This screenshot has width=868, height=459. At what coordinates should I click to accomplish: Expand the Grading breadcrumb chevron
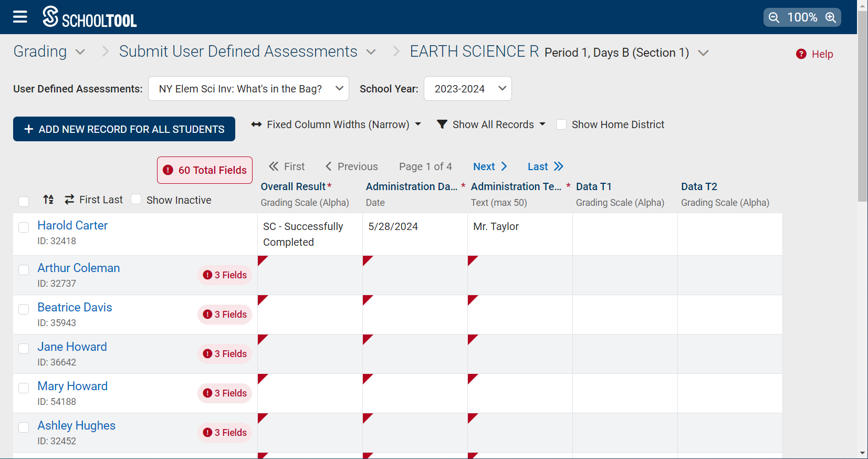(80, 52)
